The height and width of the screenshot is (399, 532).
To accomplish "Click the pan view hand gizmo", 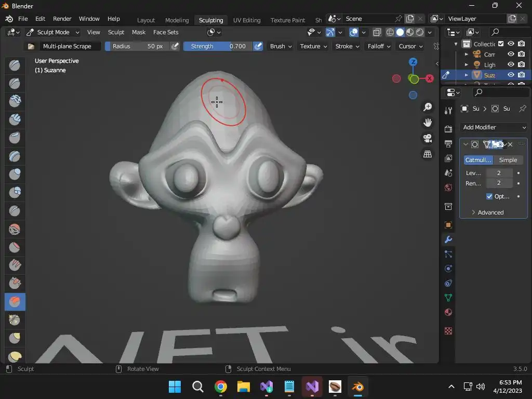I will pyautogui.click(x=428, y=123).
